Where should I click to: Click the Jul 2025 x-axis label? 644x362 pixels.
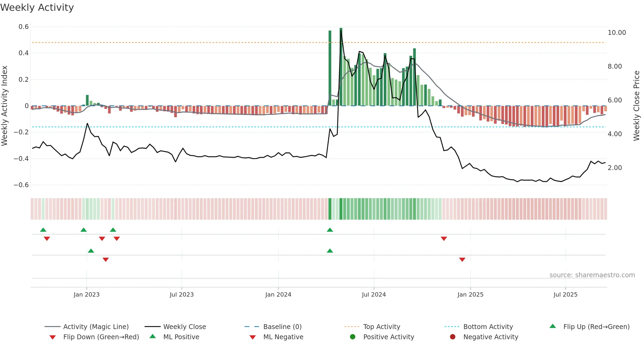point(565,294)
